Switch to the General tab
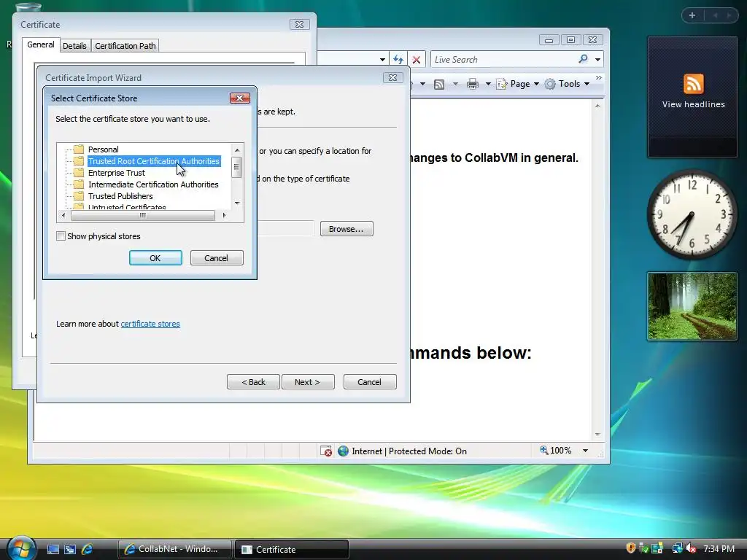Viewport: 747px width, 560px height. [41, 44]
